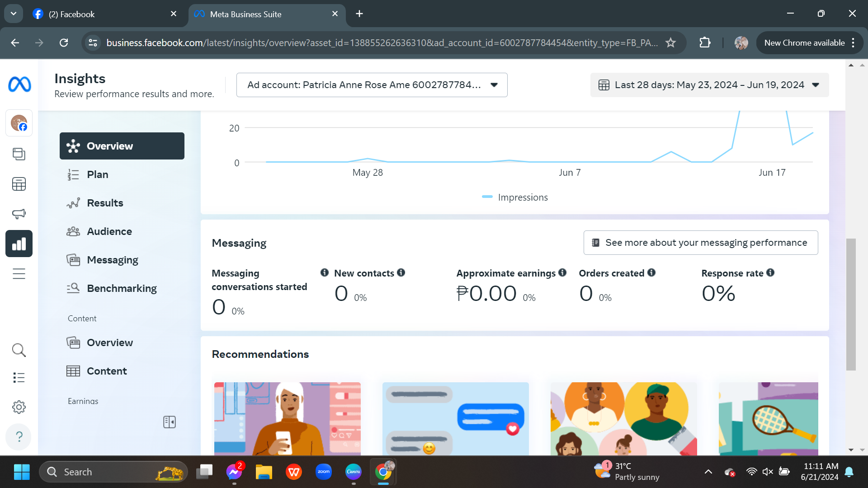Open Benchmarking from the Insights menu

click(x=122, y=288)
